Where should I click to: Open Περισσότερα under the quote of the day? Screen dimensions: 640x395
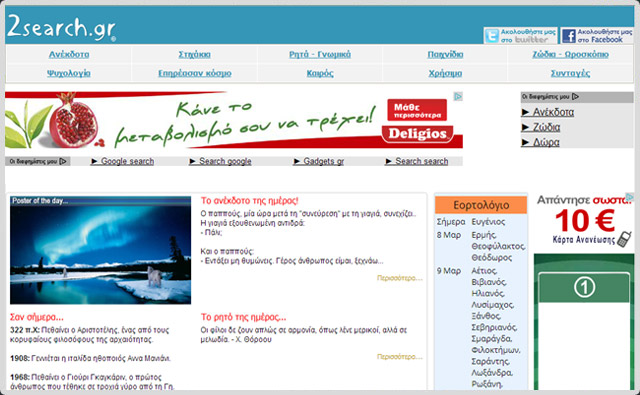(x=400, y=357)
